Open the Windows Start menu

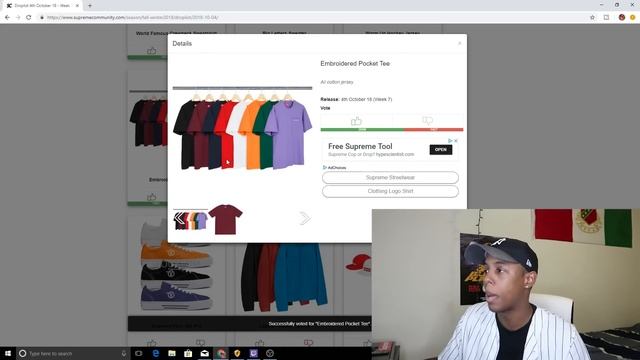pos(8,353)
